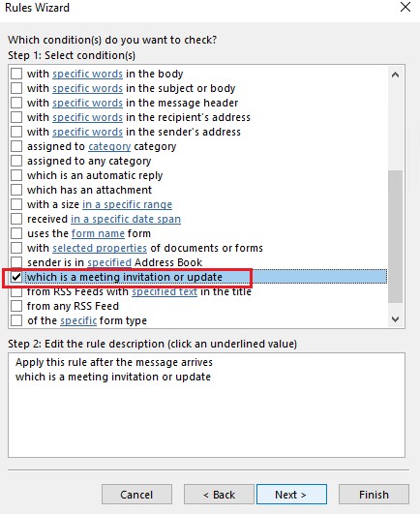
Task: Click the conditions list scrollbar thumb
Action: pyautogui.click(x=396, y=236)
